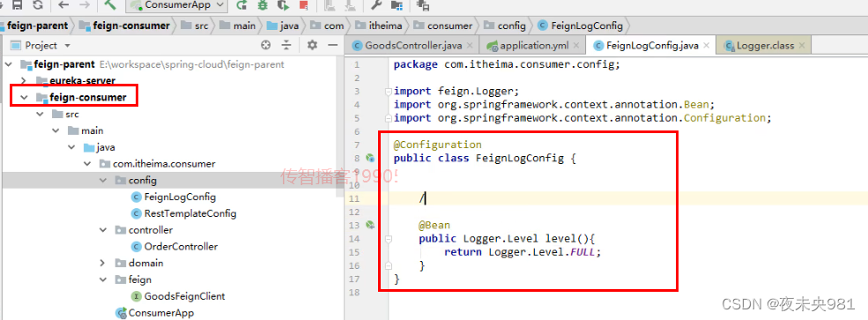Screen dimensions: 868x320
Task: Expand the eureka-server module arrow
Action: click(x=24, y=81)
